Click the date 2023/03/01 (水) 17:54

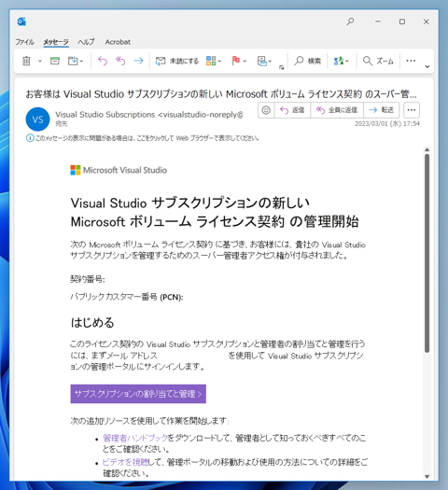pyautogui.click(x=387, y=124)
